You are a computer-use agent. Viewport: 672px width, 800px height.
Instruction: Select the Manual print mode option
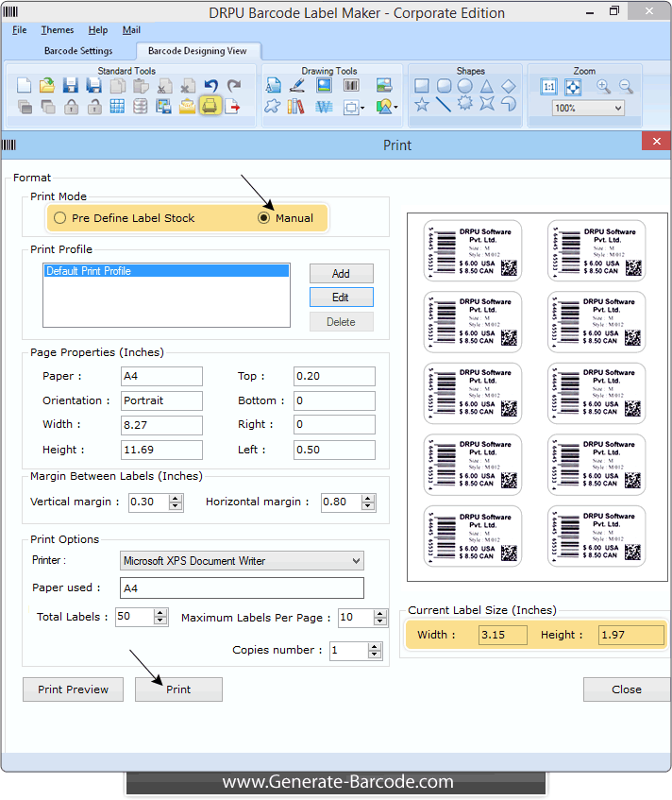[x=264, y=218]
